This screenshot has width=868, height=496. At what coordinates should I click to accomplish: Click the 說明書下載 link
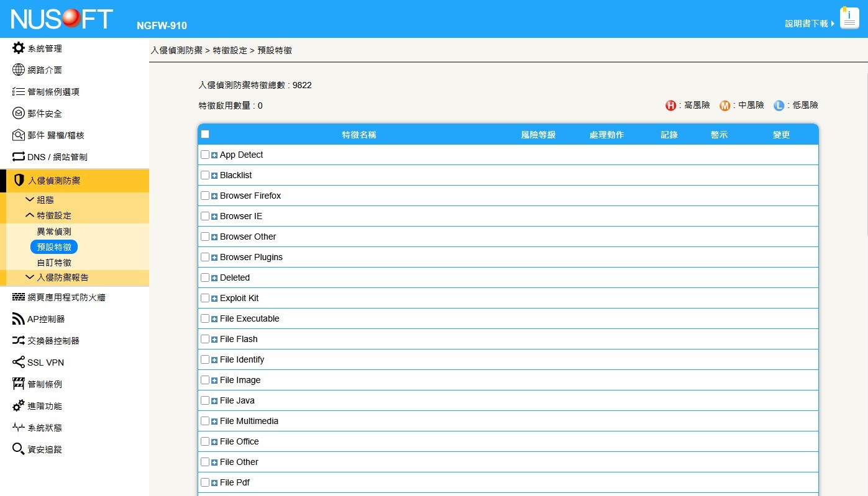[x=806, y=24]
